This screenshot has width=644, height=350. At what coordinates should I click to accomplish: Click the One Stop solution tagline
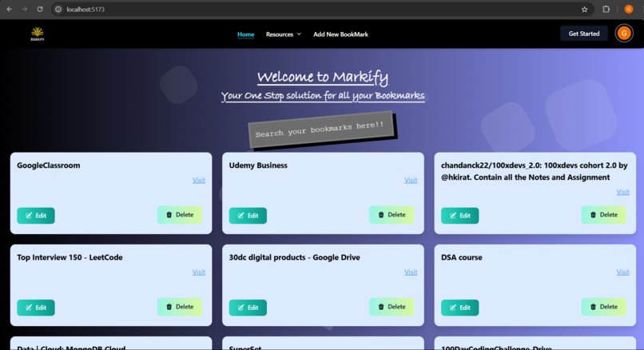(x=323, y=96)
